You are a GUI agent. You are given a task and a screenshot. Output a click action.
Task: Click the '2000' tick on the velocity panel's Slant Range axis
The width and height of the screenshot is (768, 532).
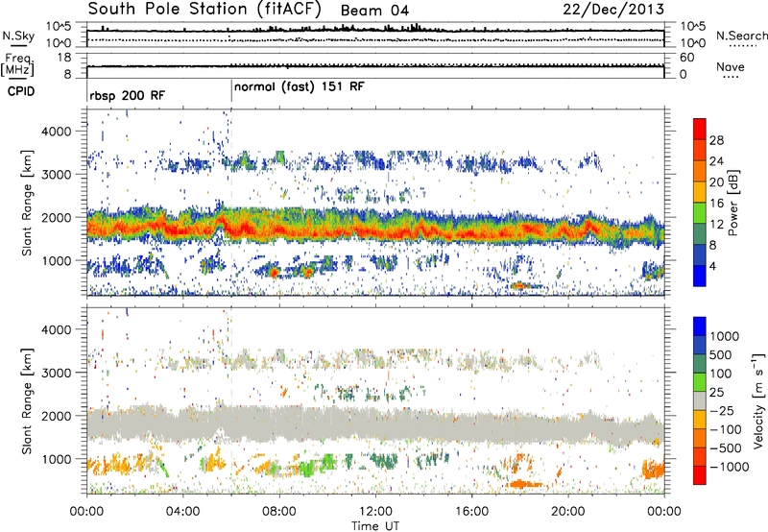56,416
